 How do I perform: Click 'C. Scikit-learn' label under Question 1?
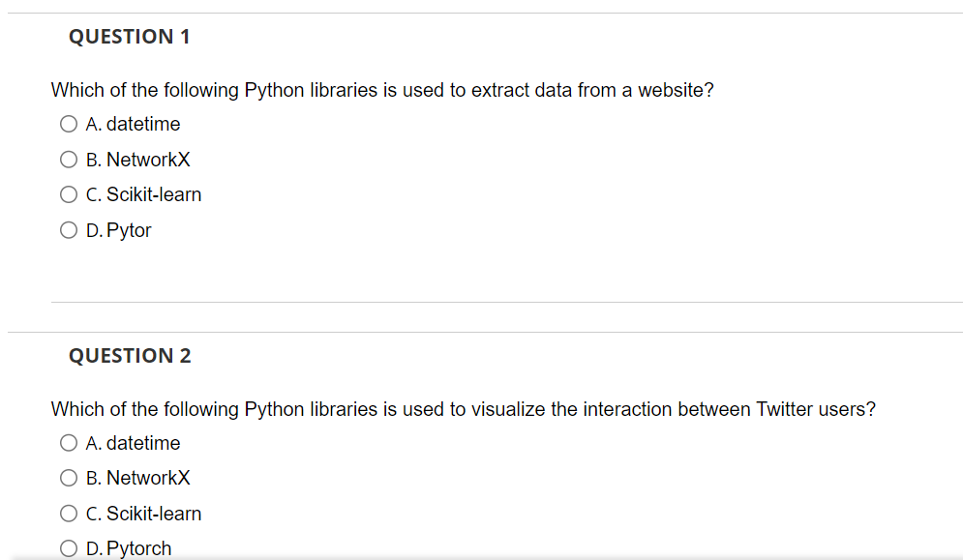[144, 194]
